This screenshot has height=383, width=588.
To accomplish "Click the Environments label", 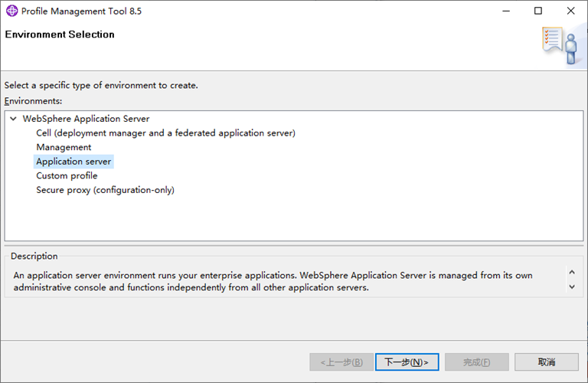I will tap(33, 101).
